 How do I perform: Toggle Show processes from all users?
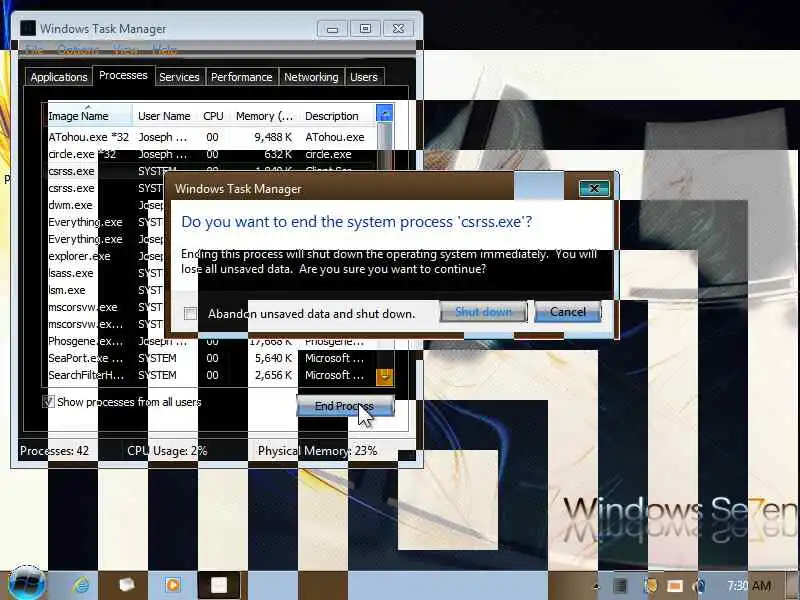tap(48, 402)
